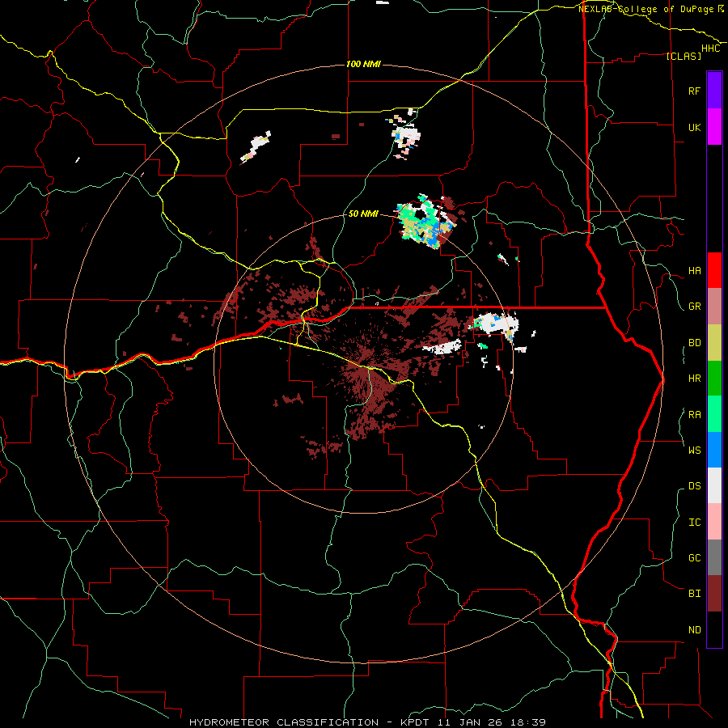Click the '50 NMI' range ring label
This screenshot has width=728, height=728.
point(363,214)
